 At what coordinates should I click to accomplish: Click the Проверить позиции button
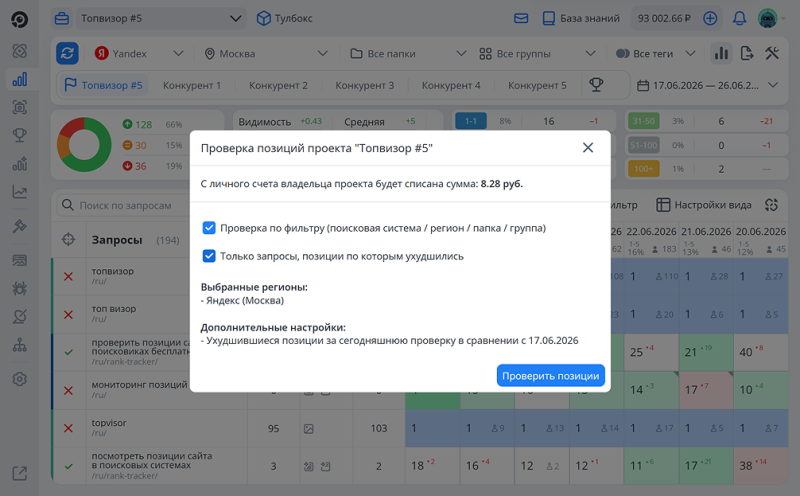[551, 376]
